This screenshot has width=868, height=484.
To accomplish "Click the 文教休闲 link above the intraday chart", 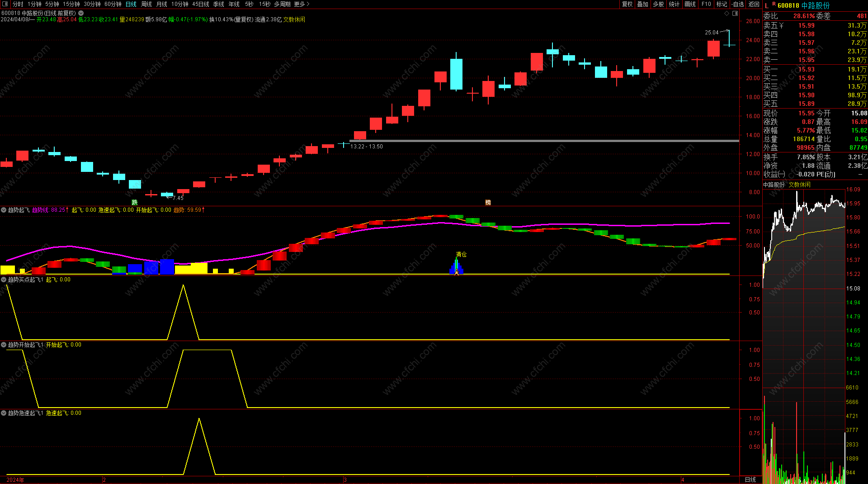I will click(800, 185).
